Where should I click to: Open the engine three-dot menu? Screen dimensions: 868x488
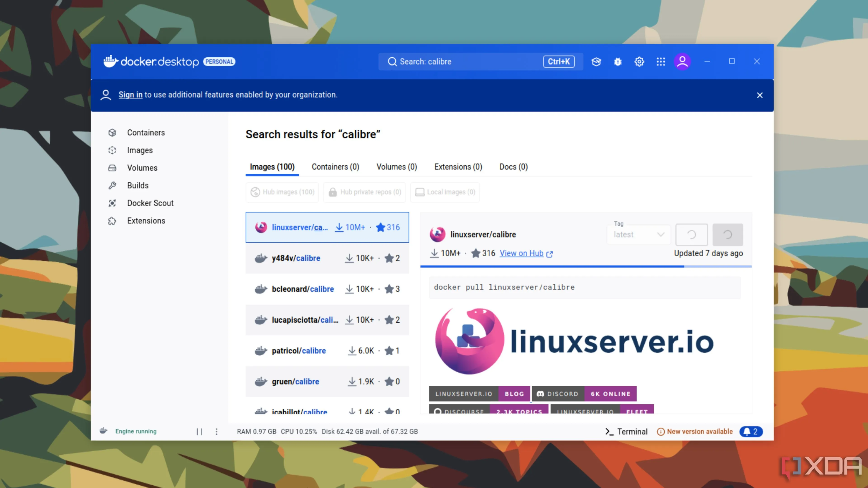(217, 432)
